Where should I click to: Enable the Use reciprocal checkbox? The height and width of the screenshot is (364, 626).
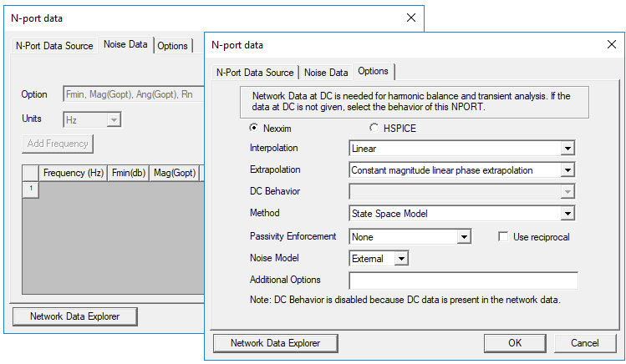tap(503, 237)
